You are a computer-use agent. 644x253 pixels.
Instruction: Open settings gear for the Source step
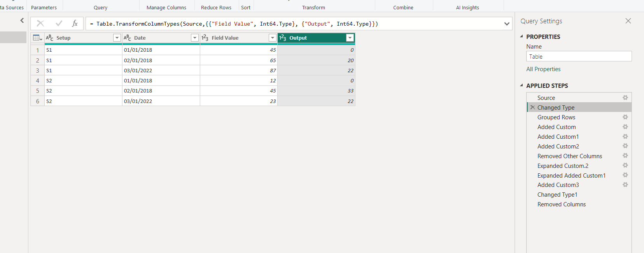tap(625, 98)
